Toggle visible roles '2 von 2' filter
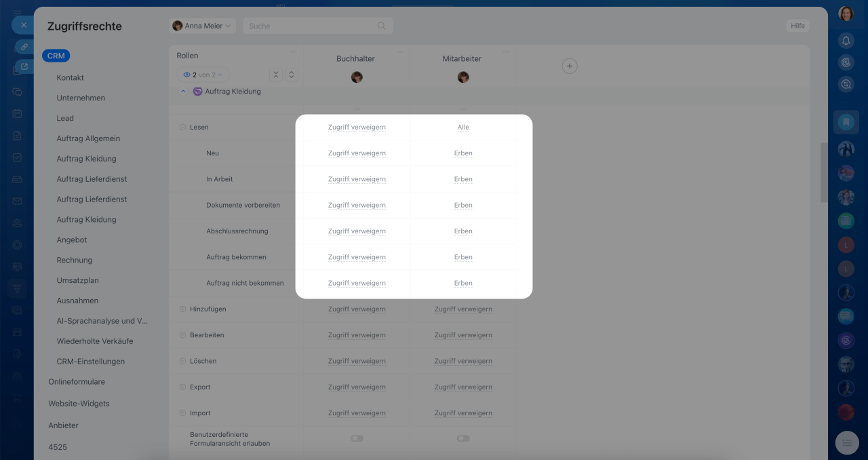Screen dimensions: 868x460 coord(203,75)
